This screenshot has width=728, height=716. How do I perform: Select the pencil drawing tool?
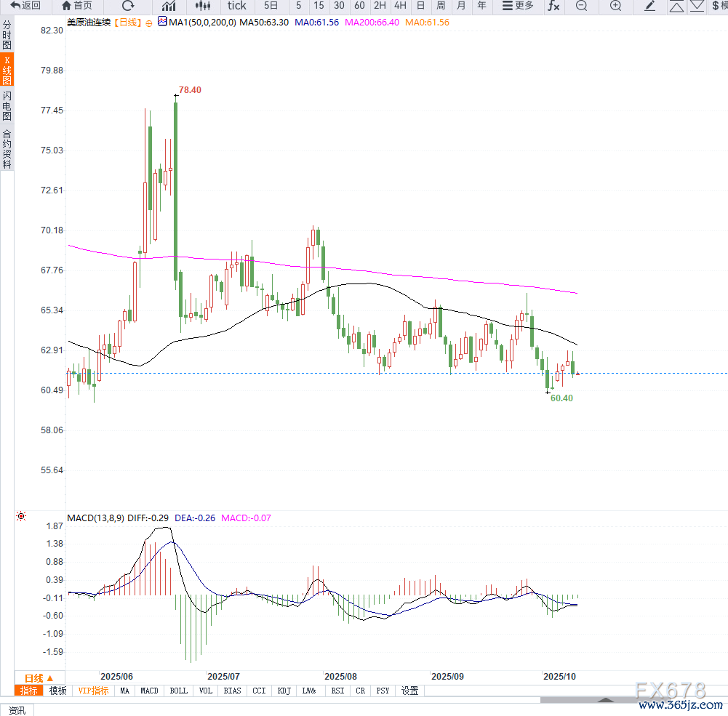tap(650, 6)
